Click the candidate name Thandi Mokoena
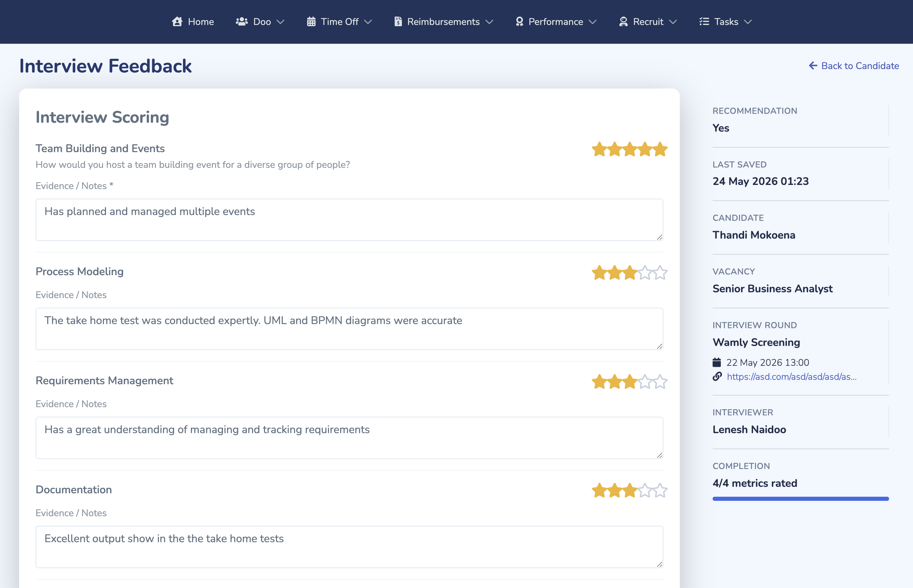 click(754, 235)
